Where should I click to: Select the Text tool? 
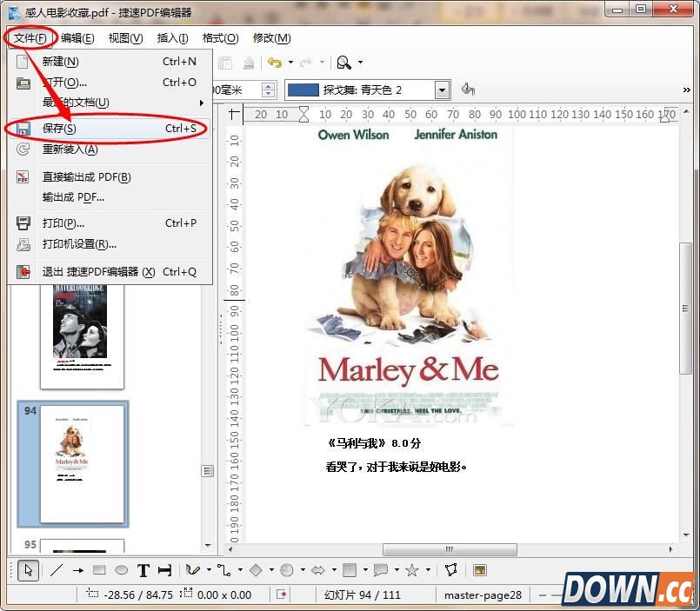click(143, 570)
